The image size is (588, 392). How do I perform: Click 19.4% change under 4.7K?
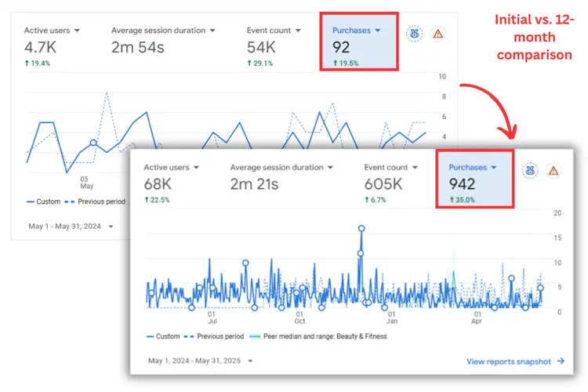tap(37, 64)
